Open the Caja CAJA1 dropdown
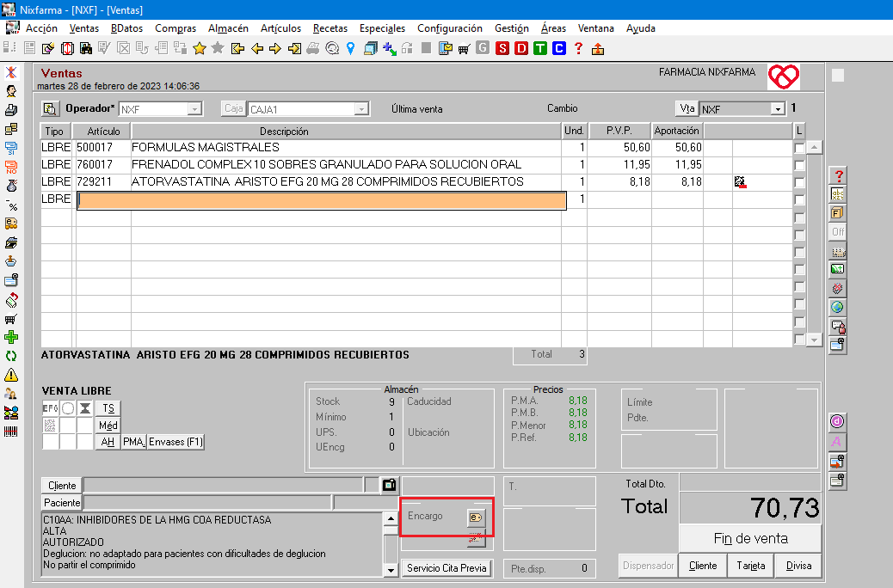The width and height of the screenshot is (893, 588). 361,108
